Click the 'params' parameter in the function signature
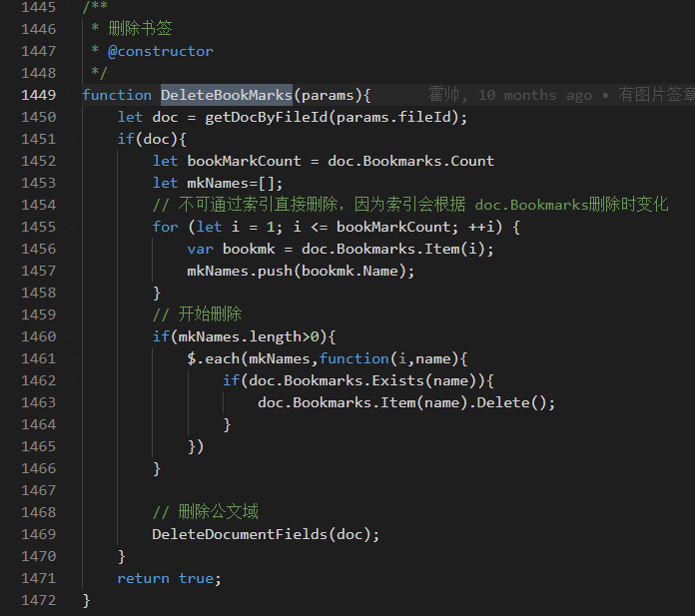 click(x=328, y=95)
